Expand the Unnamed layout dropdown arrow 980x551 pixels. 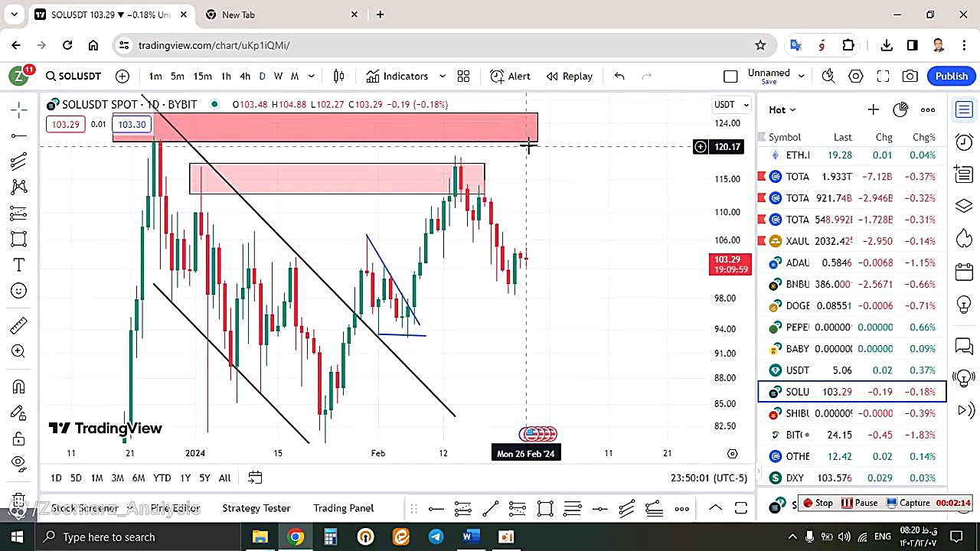click(x=802, y=76)
